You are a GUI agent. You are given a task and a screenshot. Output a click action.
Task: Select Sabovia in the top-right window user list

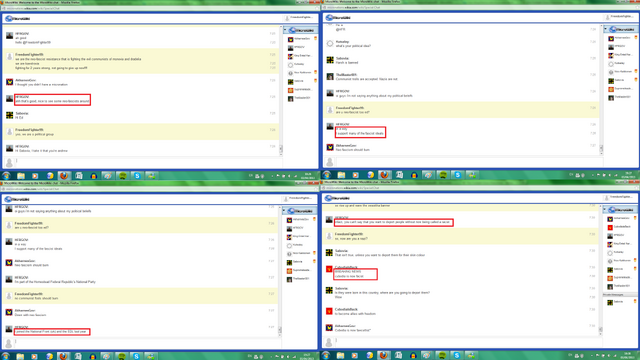(622, 80)
